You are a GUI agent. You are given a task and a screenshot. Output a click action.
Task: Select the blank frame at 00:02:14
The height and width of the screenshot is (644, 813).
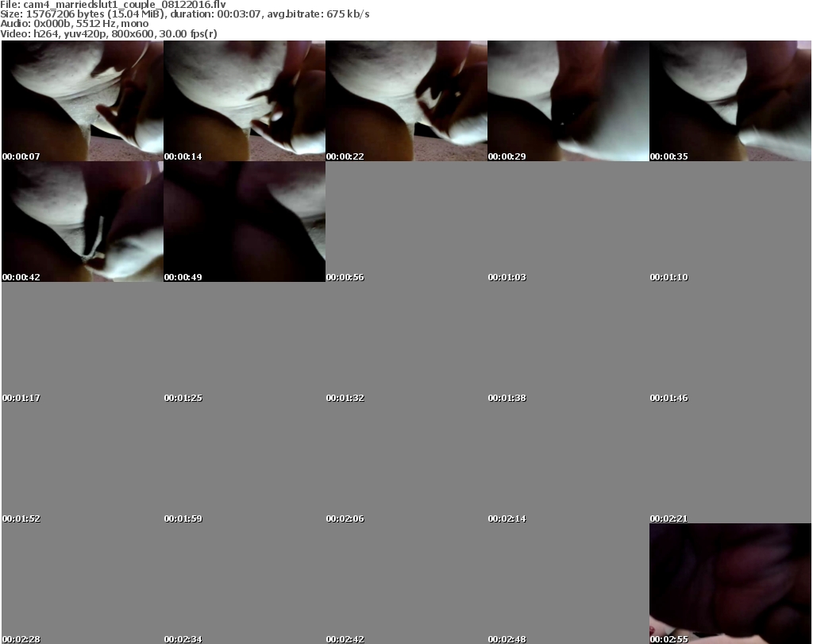pos(568,463)
